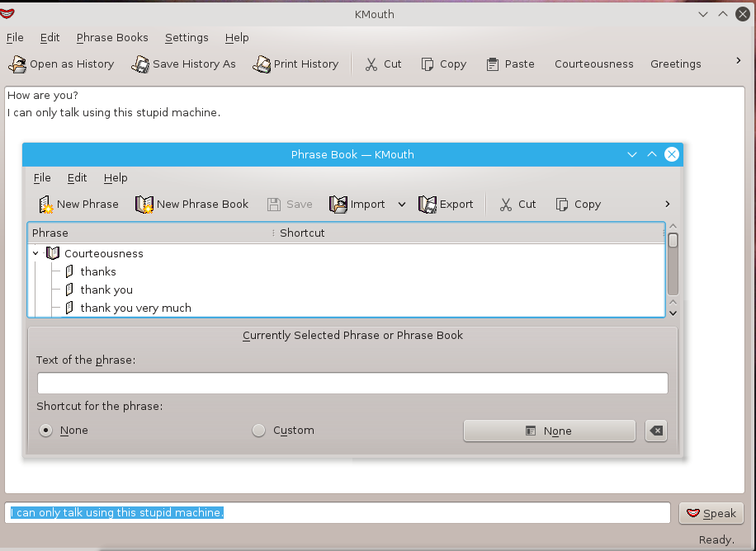Minimize the Phrase Book window
This screenshot has width=756, height=551.
click(632, 154)
